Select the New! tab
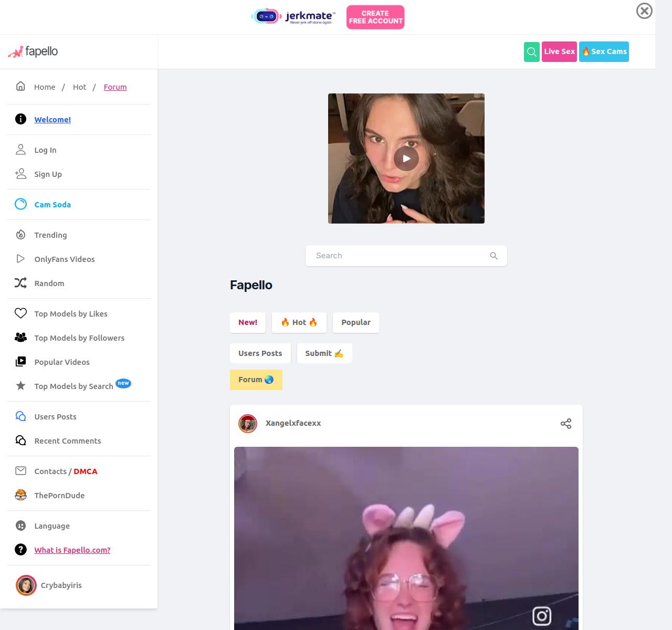672x630 pixels. 247,322
